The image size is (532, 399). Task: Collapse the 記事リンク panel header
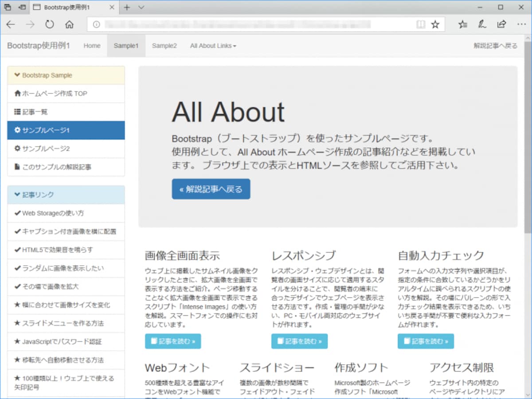[x=66, y=195]
